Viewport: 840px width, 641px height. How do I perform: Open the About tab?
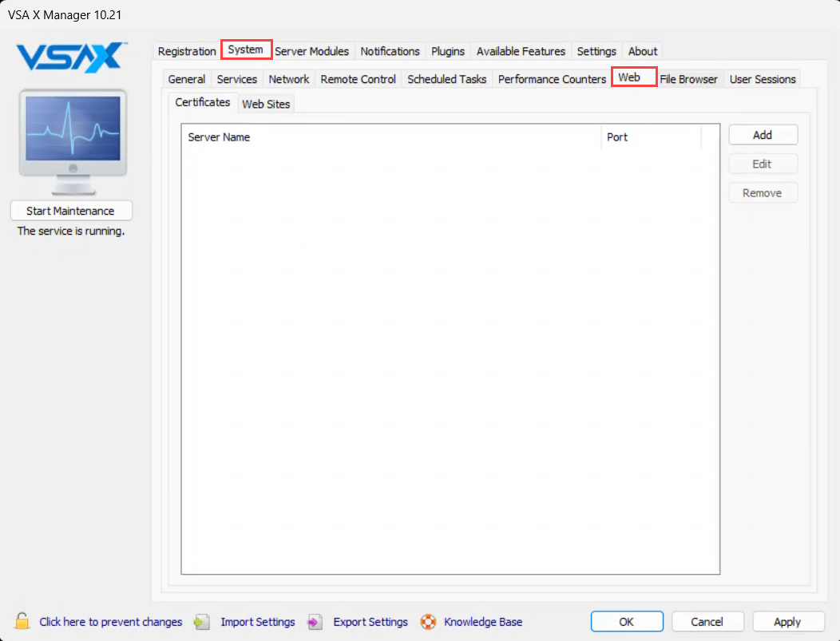[x=642, y=51]
